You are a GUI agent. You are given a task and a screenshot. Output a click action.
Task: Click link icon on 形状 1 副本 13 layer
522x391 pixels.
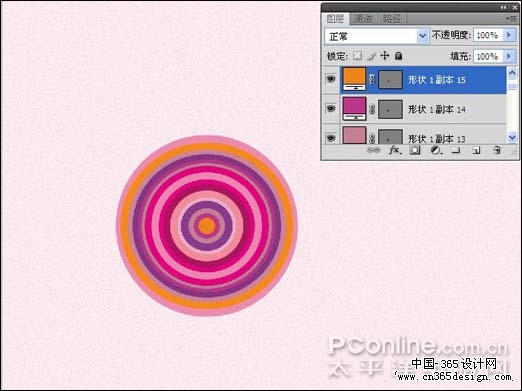[x=372, y=138]
